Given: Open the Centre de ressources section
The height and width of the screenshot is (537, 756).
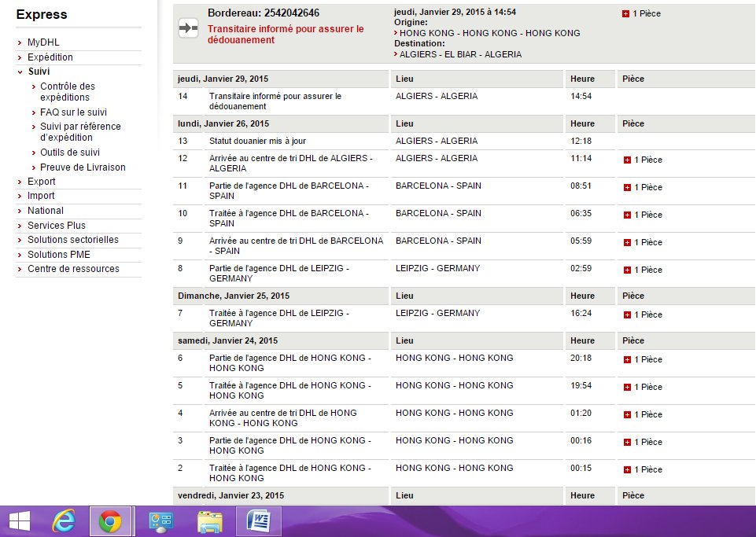Looking at the screenshot, I should (x=73, y=269).
